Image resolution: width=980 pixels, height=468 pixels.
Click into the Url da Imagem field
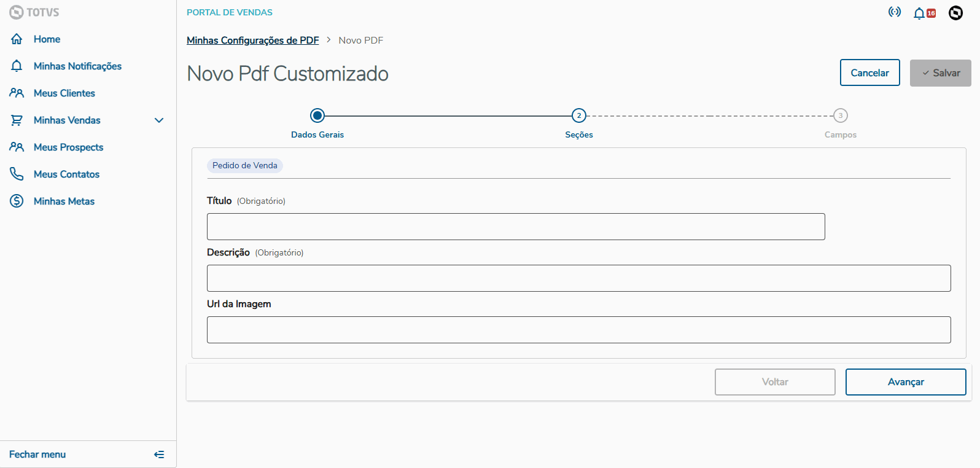578,330
